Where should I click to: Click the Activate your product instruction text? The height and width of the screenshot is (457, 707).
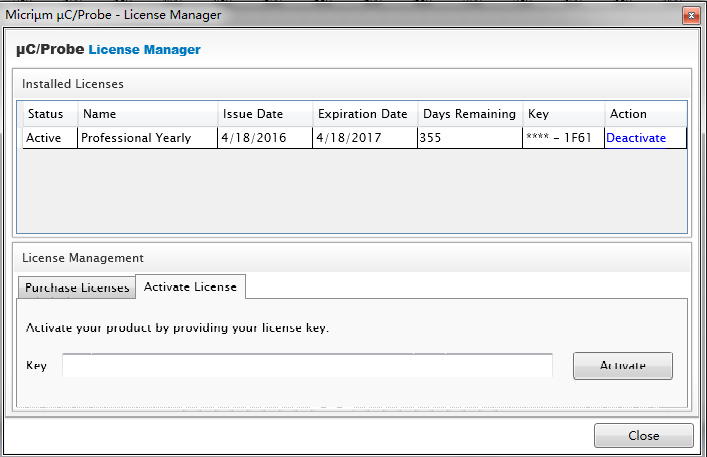(177, 328)
